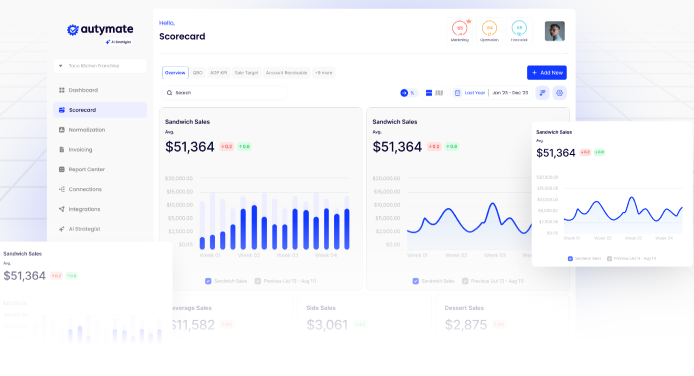
Task: Toggle the dollar / percent switch
Action: coord(408,93)
